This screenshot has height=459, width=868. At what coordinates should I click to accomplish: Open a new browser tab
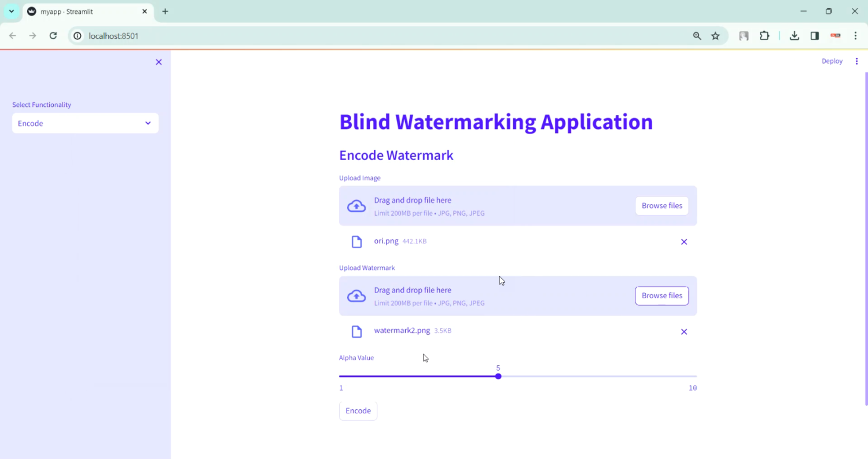pyautogui.click(x=165, y=12)
